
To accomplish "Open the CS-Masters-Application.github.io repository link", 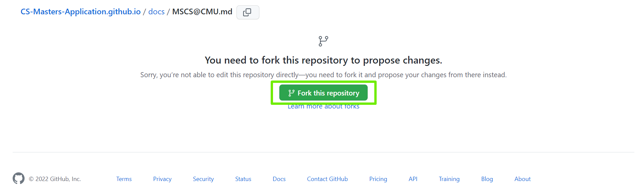I will coord(81,12).
